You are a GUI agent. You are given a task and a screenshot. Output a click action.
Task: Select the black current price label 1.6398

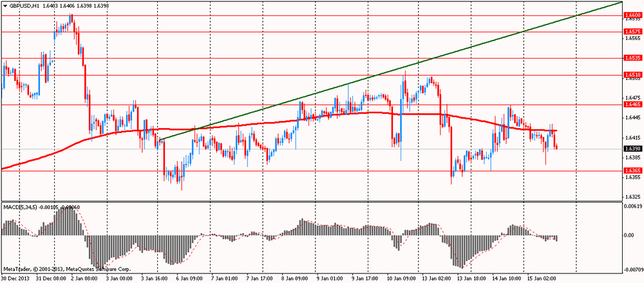tap(632, 149)
